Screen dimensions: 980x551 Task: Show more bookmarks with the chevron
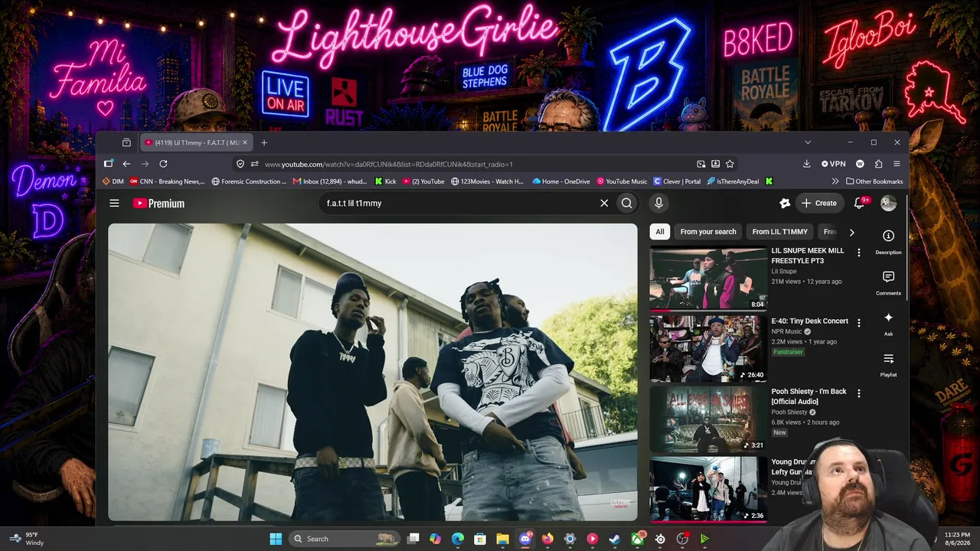(835, 181)
